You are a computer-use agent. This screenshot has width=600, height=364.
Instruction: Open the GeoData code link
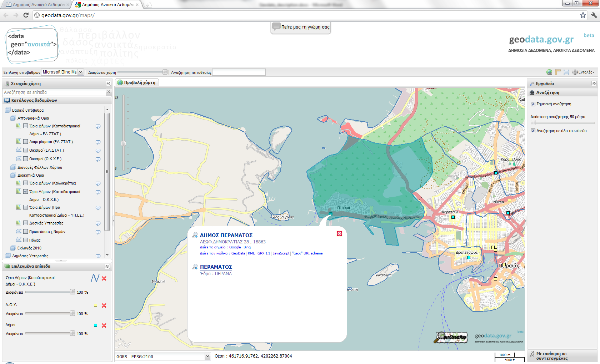coord(238,253)
